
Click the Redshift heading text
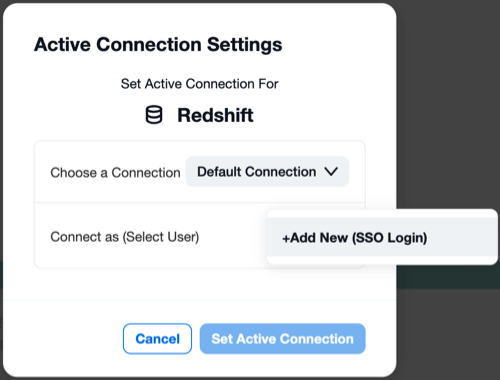(x=215, y=115)
